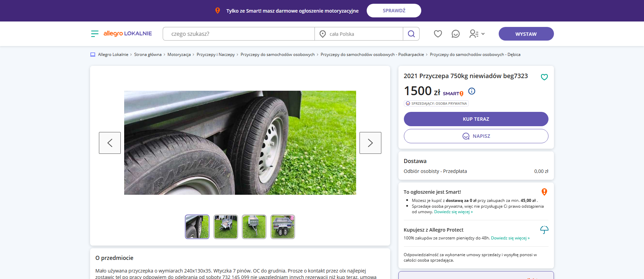Message the seller via NAPISZ
This screenshot has height=279, width=644.
pos(476,136)
